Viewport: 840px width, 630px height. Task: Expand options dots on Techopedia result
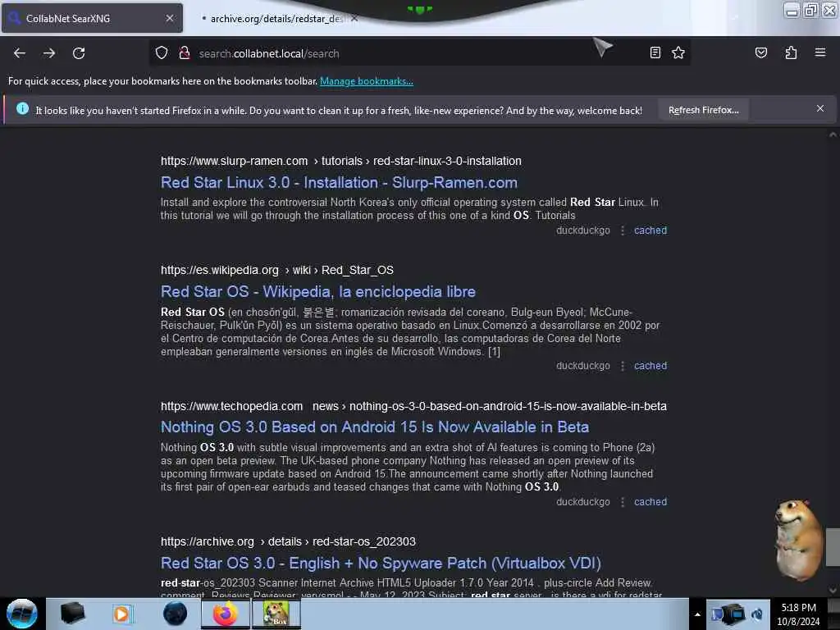click(x=622, y=502)
